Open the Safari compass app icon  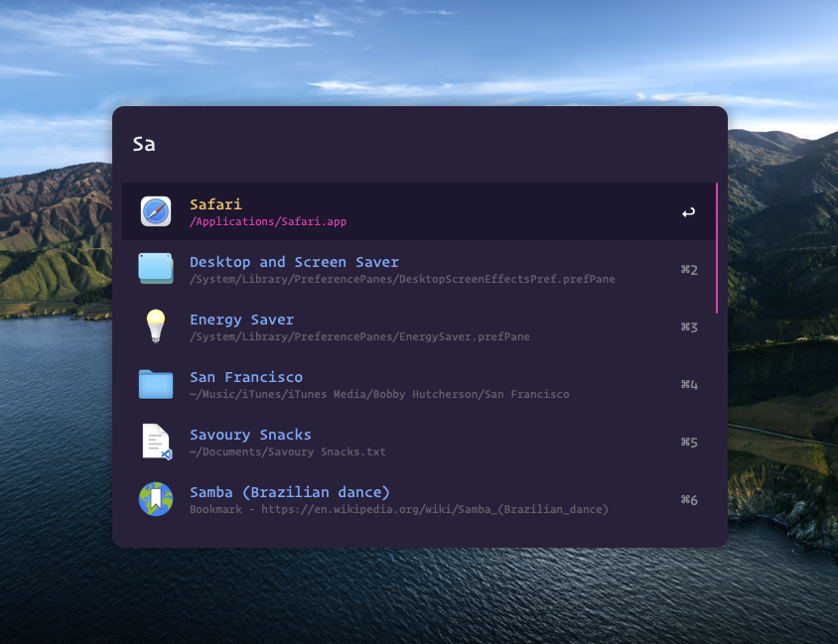click(156, 211)
